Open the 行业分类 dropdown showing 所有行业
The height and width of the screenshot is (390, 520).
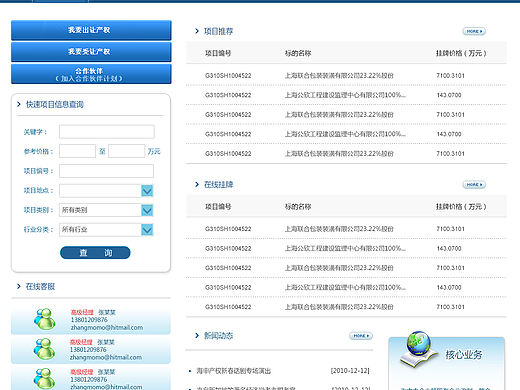(x=106, y=230)
